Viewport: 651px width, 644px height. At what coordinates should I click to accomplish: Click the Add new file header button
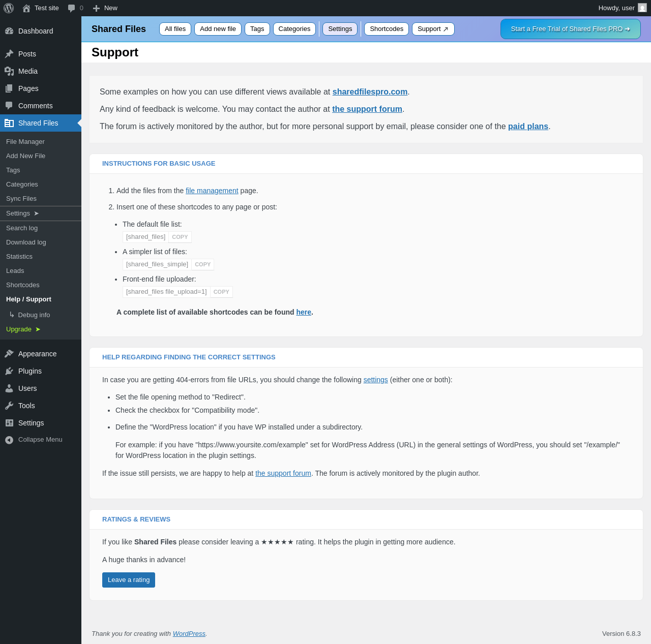click(218, 29)
